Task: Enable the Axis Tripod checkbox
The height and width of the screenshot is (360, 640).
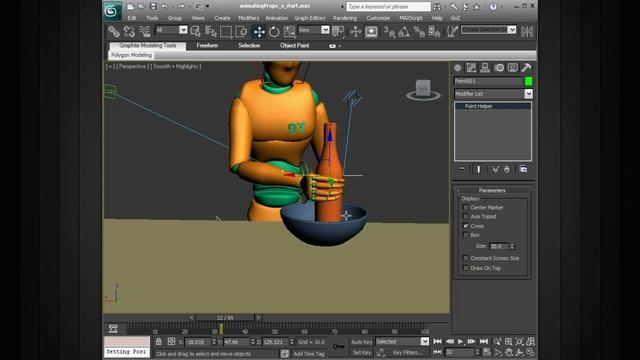Action: 465,216
